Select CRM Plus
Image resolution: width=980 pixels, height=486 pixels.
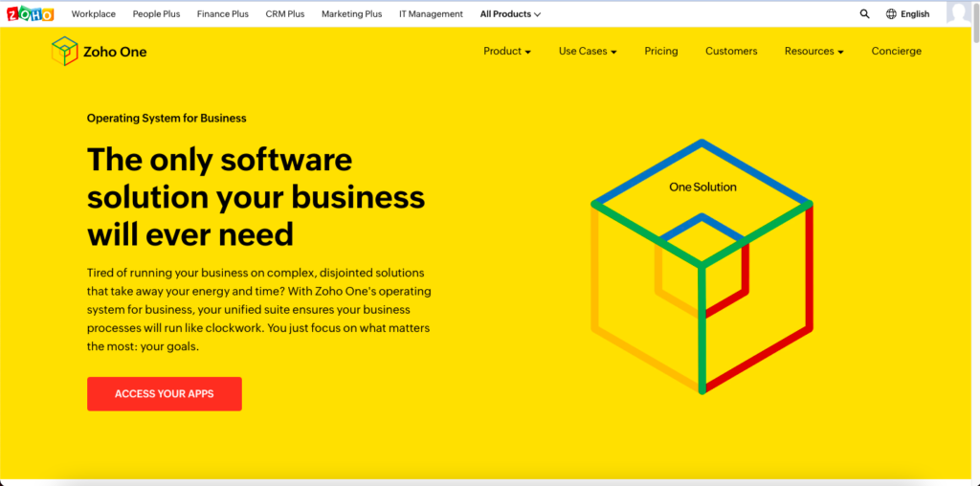[x=285, y=13]
